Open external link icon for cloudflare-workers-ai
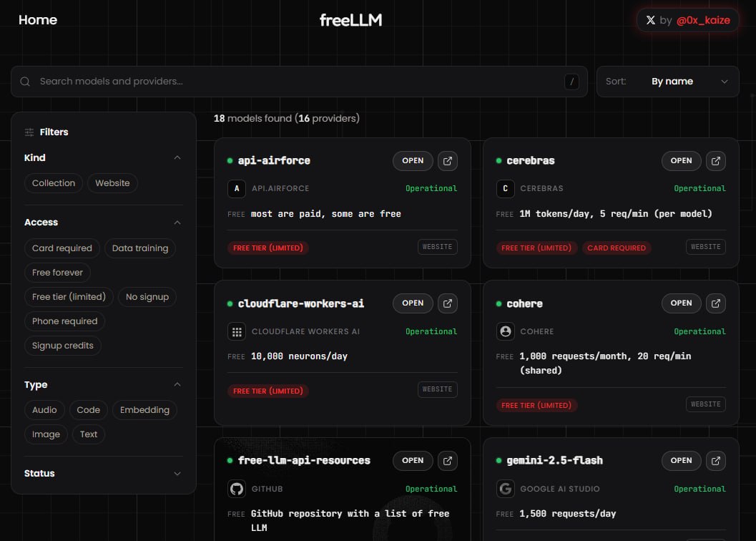 (x=448, y=303)
